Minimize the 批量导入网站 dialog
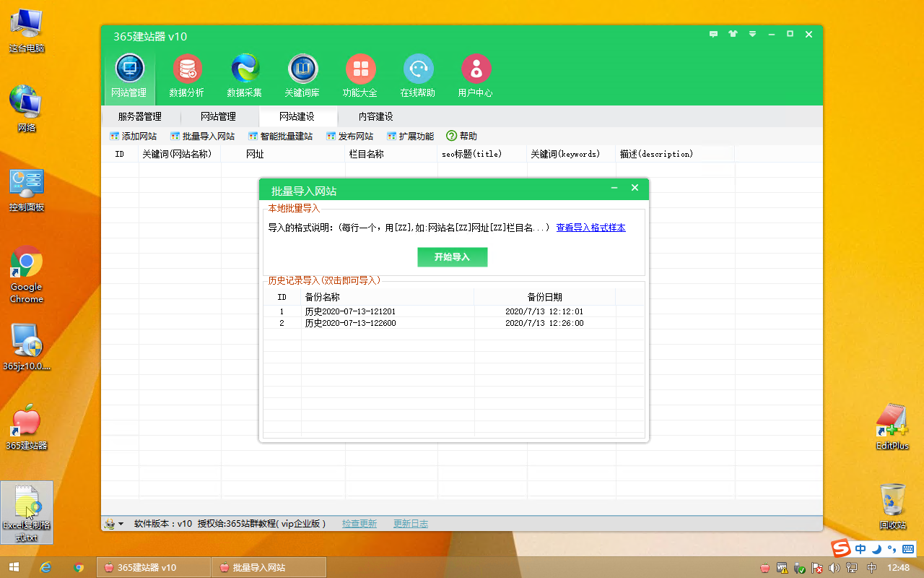Viewport: 924px width, 578px height. pos(614,188)
